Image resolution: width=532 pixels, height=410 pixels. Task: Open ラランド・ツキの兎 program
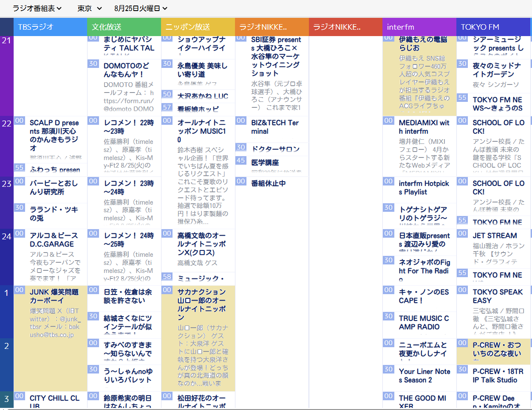[50, 216]
